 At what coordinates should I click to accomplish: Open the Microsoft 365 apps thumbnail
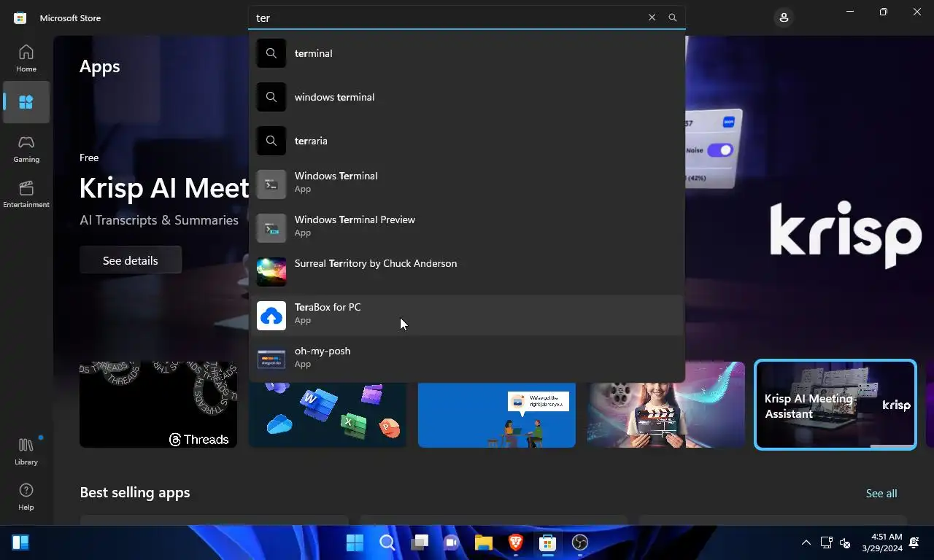(328, 414)
